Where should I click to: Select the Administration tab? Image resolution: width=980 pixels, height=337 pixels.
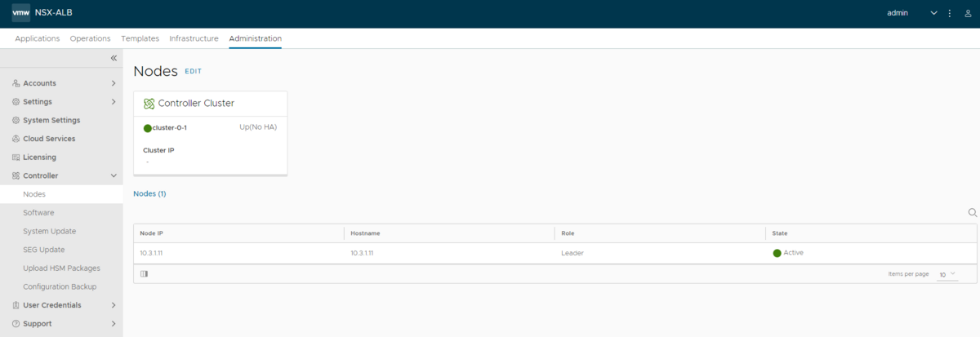coord(256,38)
